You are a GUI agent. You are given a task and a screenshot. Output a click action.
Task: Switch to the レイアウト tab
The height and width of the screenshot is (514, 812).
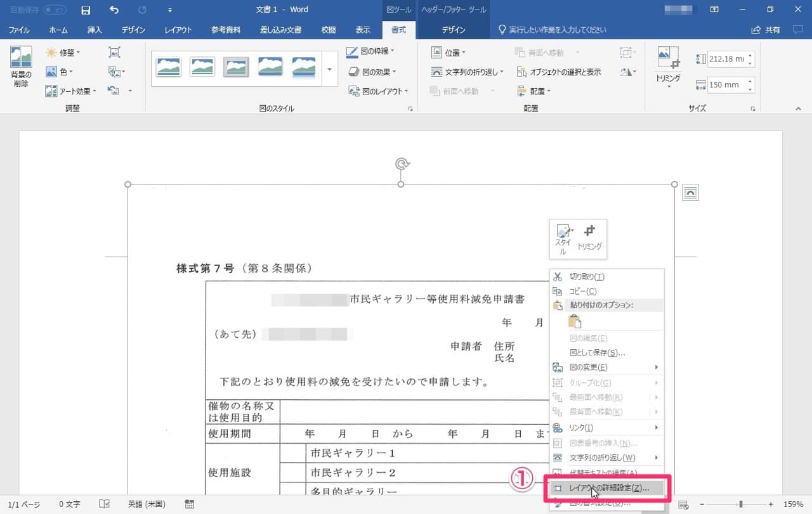click(x=178, y=30)
